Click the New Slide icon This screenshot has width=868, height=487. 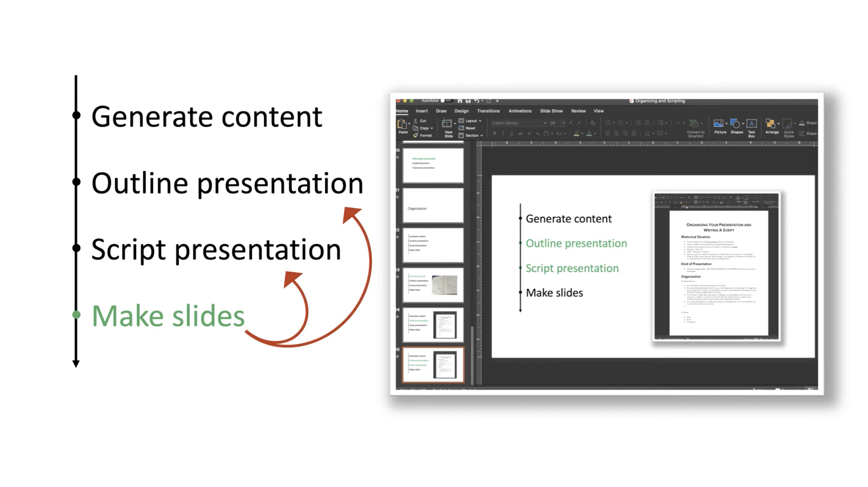(447, 124)
